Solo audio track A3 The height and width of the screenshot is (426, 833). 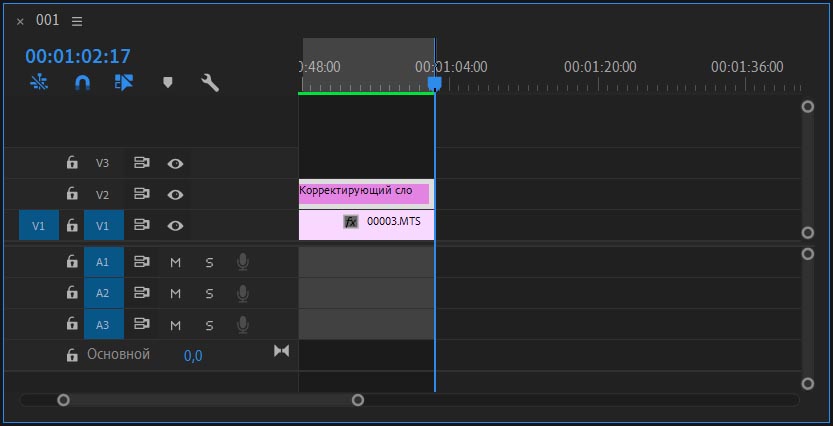[x=209, y=325]
